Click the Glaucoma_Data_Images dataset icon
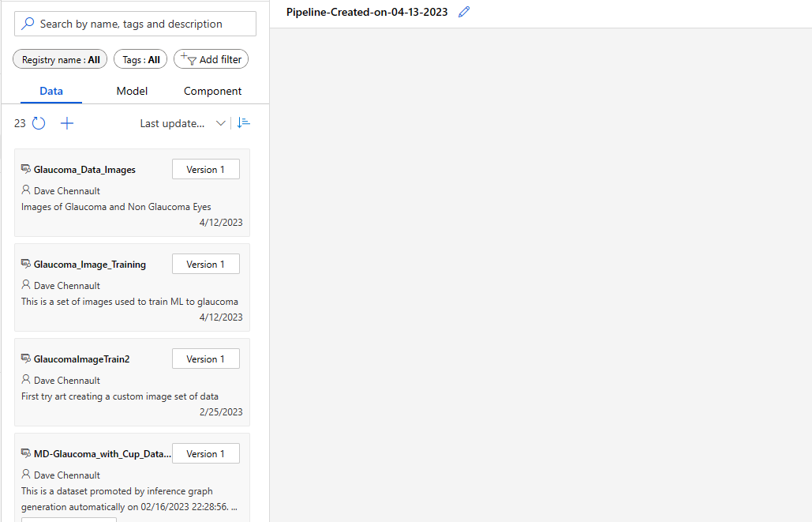 pos(24,168)
